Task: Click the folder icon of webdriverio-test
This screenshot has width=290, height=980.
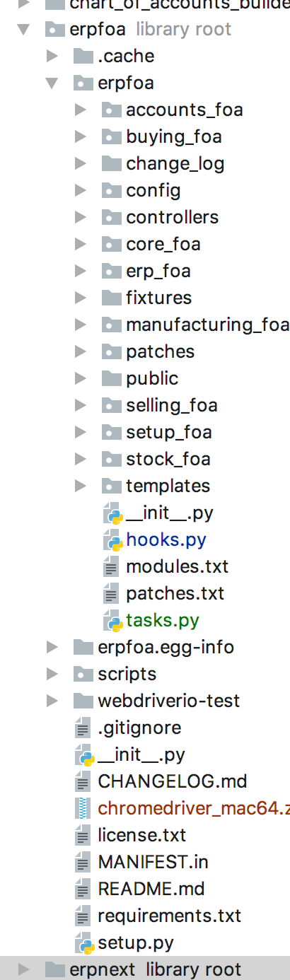Action: point(83,701)
